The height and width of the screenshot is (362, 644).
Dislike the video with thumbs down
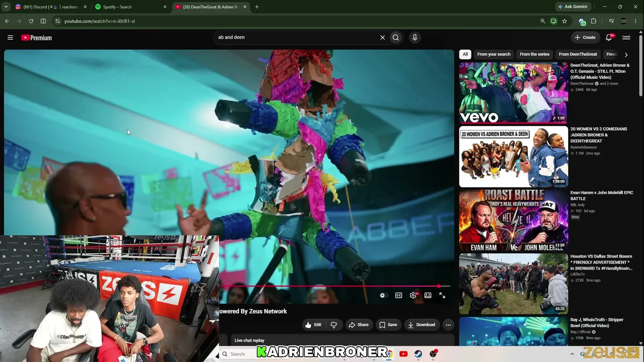(x=334, y=325)
